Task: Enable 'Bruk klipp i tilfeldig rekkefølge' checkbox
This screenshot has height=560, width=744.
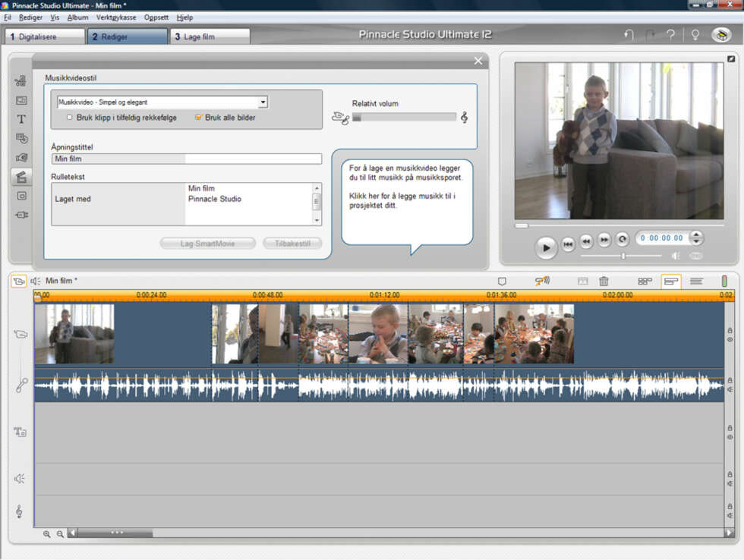Action: [x=69, y=117]
